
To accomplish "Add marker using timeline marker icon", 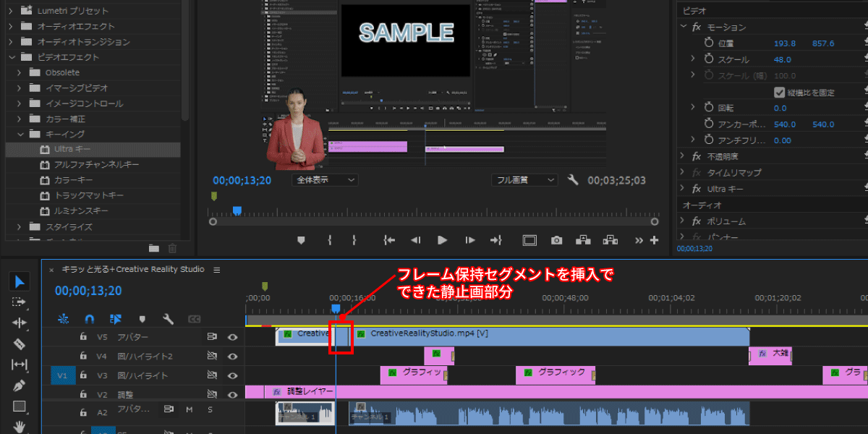I will click(x=142, y=318).
